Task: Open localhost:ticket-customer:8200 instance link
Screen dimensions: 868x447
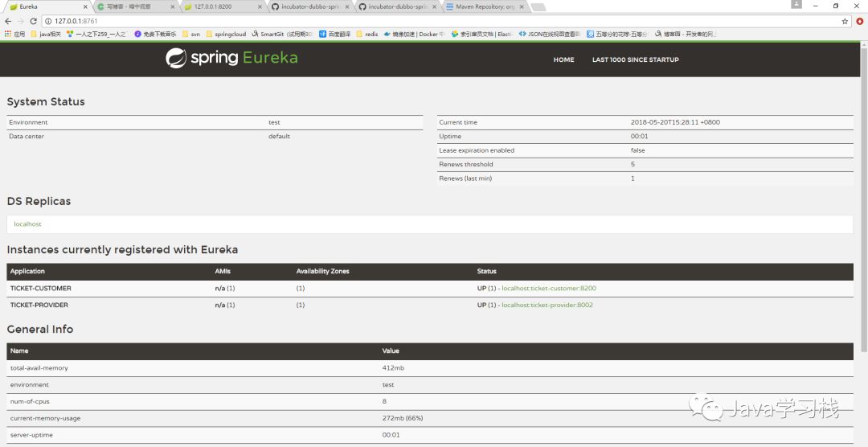Action: (x=549, y=289)
